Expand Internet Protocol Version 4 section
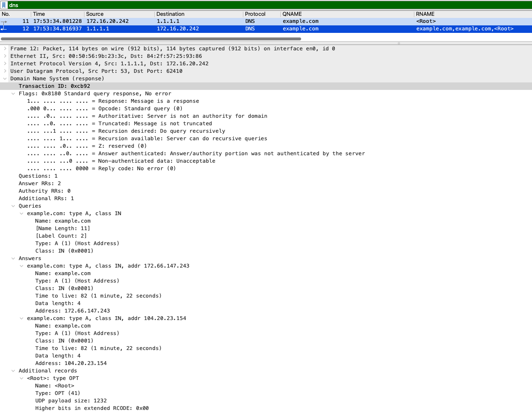This screenshot has width=532, height=412. pos(5,64)
